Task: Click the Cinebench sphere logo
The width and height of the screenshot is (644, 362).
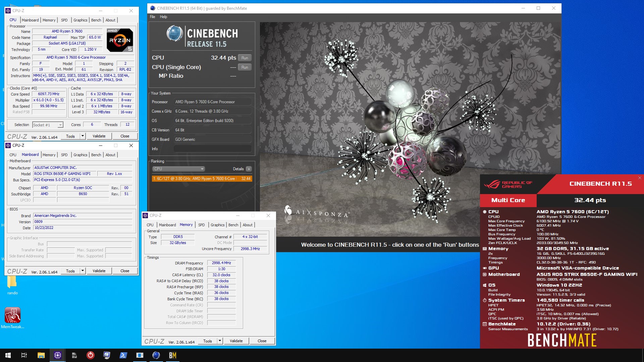Action: coord(174,34)
